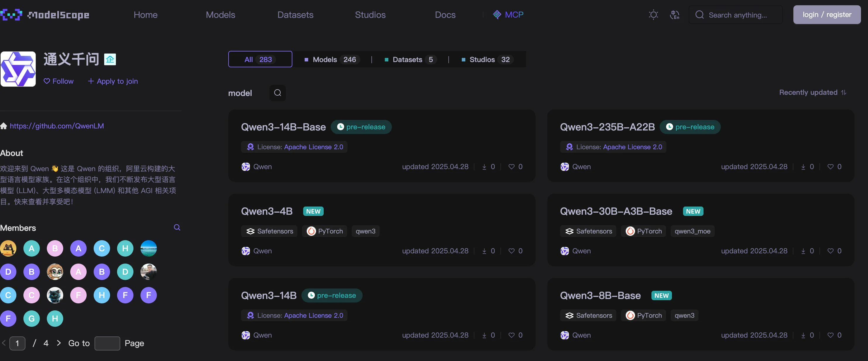
Task: Focus the Go to page input field
Action: click(x=107, y=343)
